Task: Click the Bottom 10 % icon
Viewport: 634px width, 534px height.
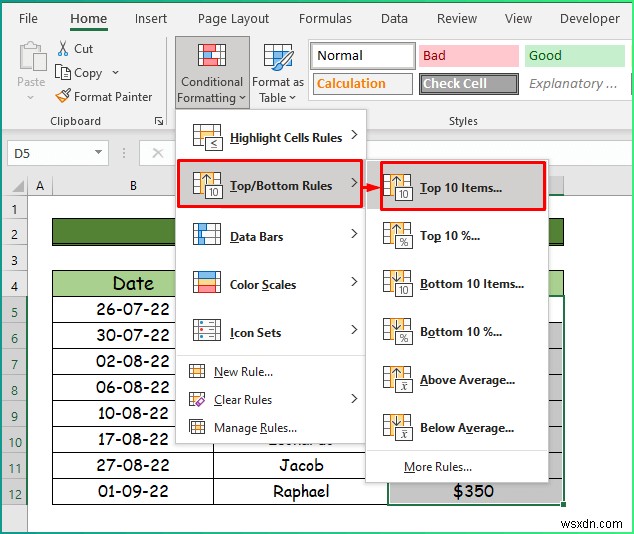Action: [398, 331]
